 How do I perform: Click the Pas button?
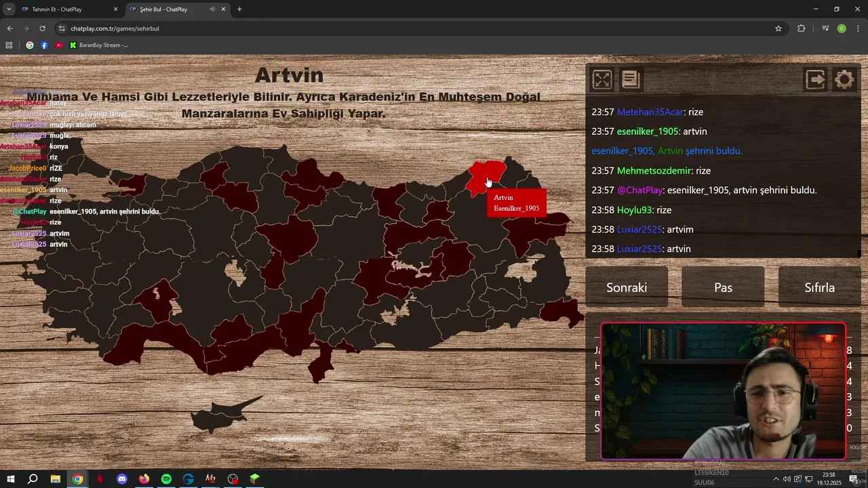point(723,287)
